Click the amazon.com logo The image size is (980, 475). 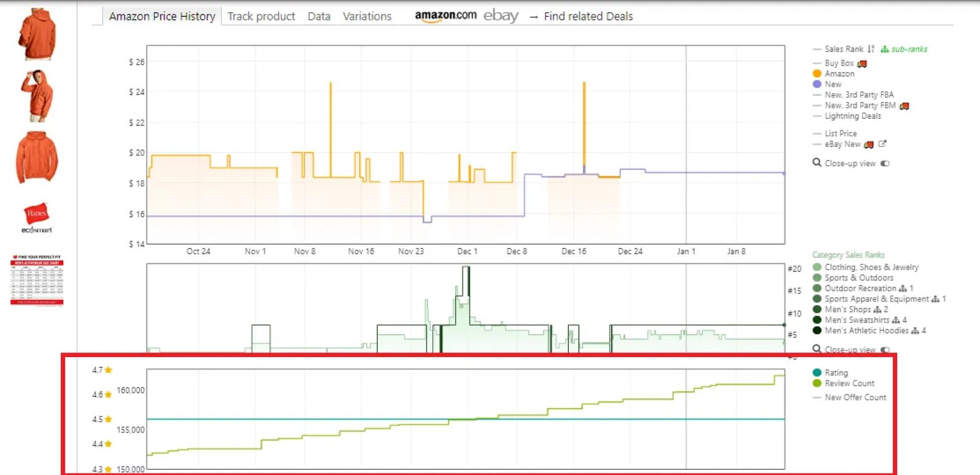point(446,15)
